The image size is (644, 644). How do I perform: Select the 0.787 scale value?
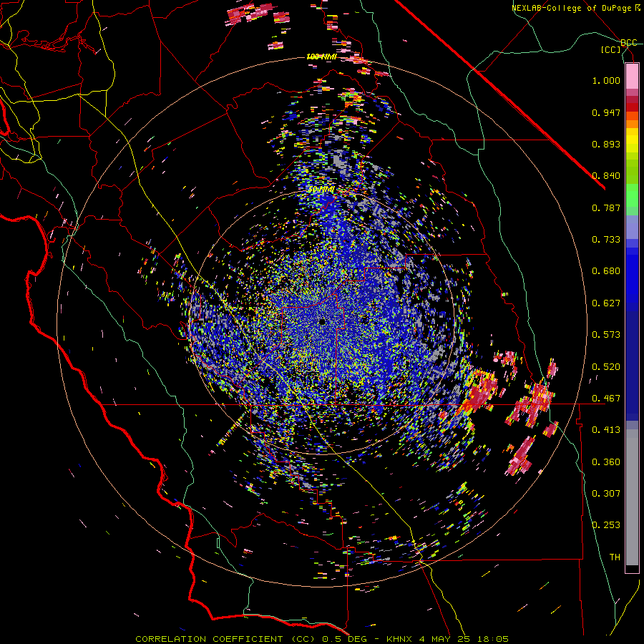(x=606, y=208)
